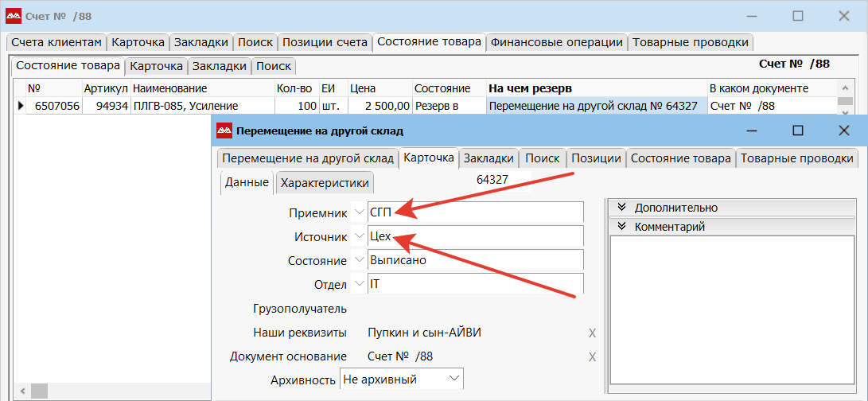
Task: Open the Источник dropdown arrow
Action: (359, 236)
